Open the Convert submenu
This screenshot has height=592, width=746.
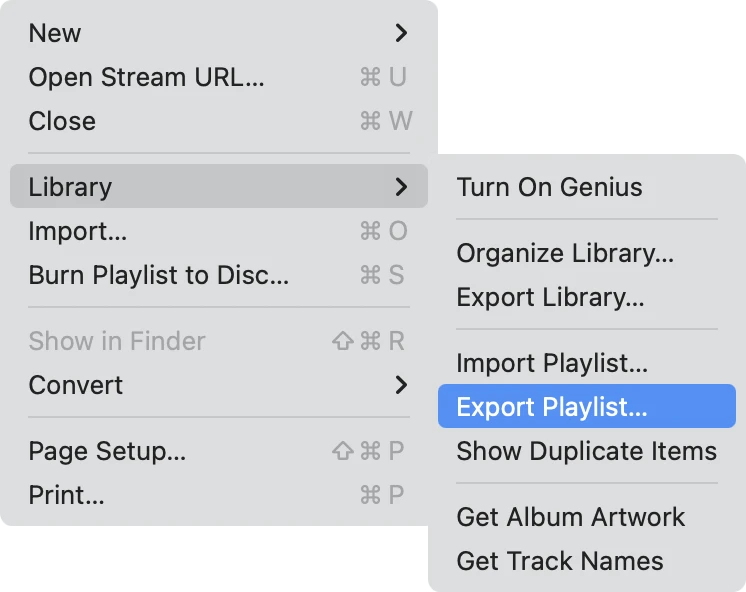point(76,385)
